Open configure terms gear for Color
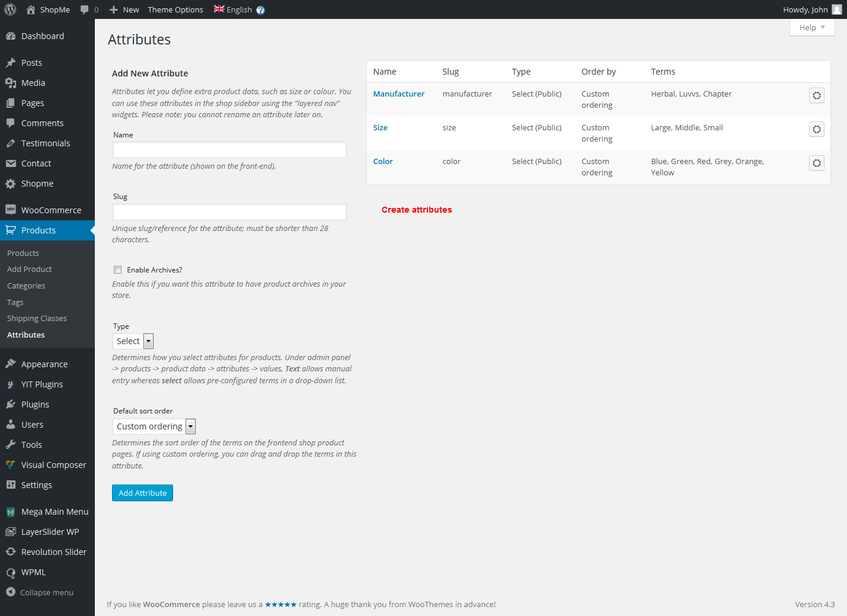The width and height of the screenshot is (847, 616). click(816, 163)
